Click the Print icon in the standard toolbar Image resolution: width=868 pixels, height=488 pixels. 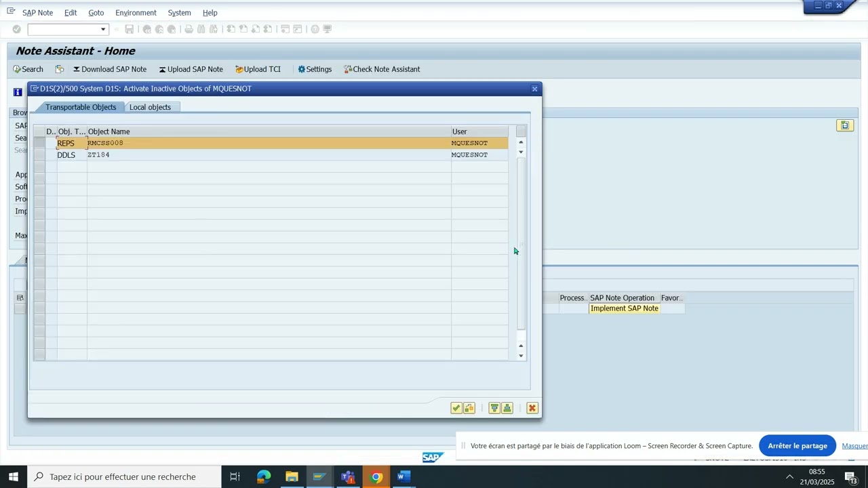coord(189,29)
